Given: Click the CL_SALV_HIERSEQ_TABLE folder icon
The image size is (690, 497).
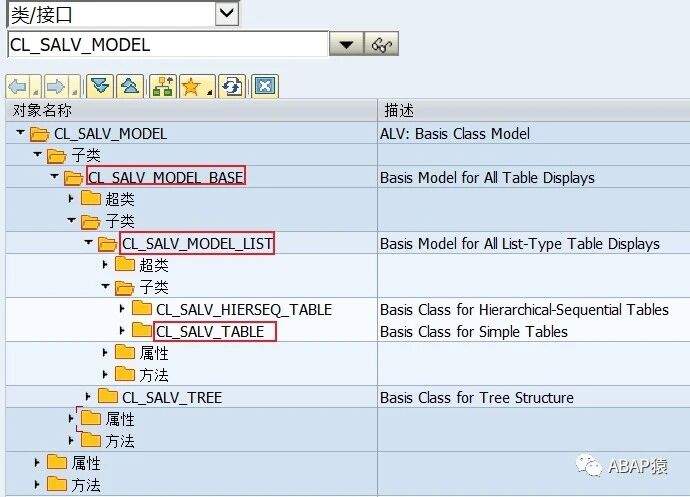Looking at the screenshot, I should pos(142,308).
